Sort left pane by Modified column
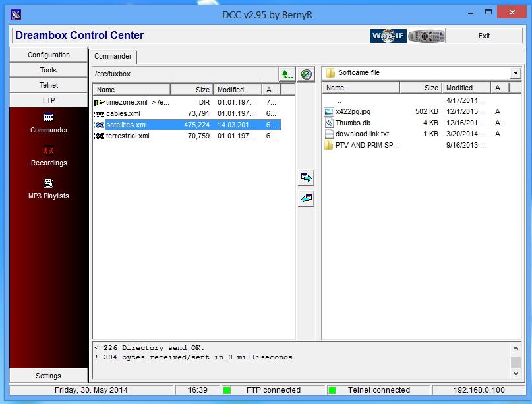The width and height of the screenshot is (532, 404). 237,90
